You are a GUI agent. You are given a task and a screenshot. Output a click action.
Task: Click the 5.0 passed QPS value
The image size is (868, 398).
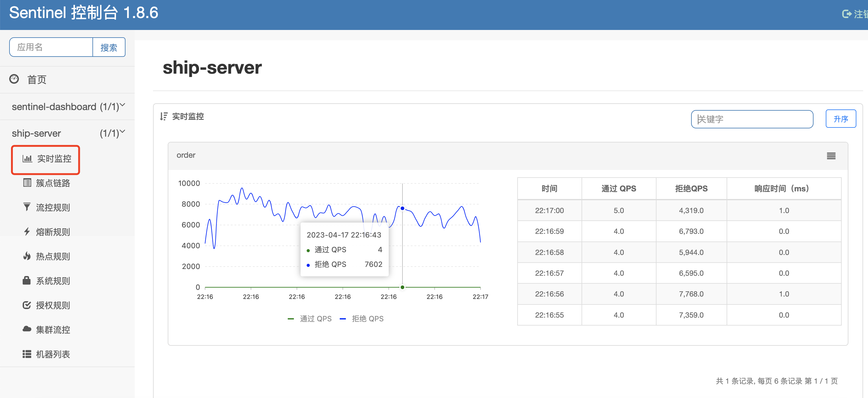click(x=619, y=210)
